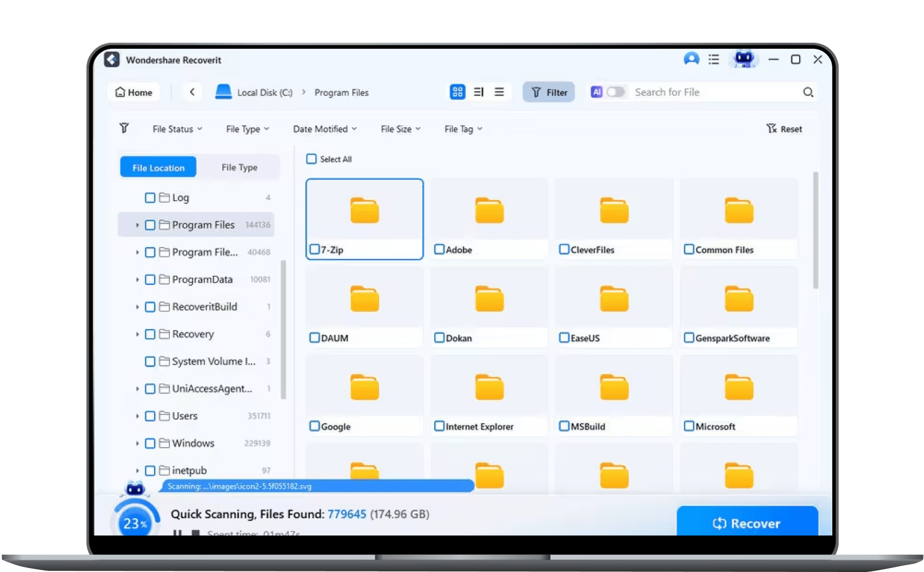Reset all filters
Screen dimensions: 924x572
coord(784,129)
